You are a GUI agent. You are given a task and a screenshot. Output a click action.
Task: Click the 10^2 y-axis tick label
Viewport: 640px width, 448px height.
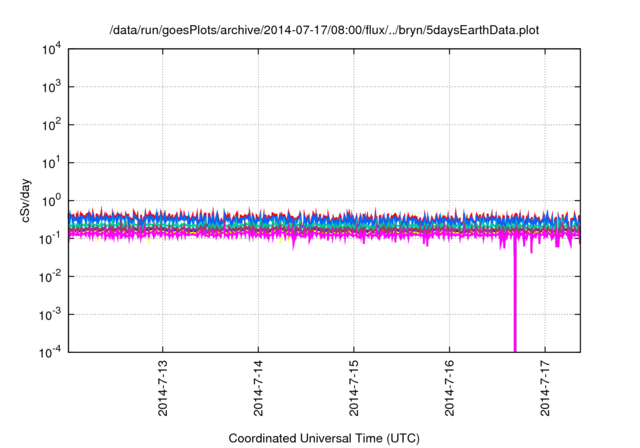tap(51, 125)
